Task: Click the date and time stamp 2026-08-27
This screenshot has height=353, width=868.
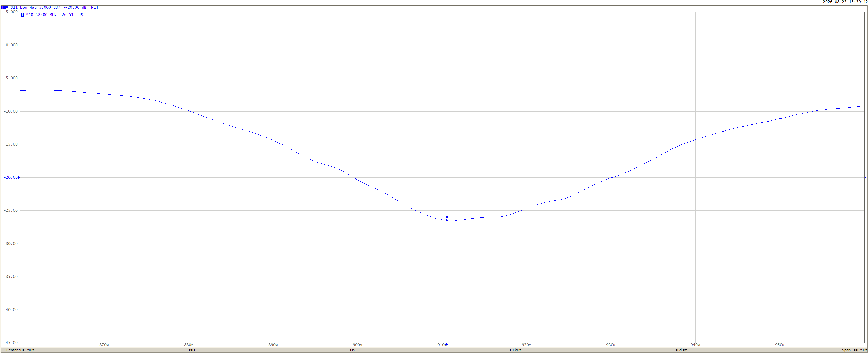Action: tap(845, 2)
